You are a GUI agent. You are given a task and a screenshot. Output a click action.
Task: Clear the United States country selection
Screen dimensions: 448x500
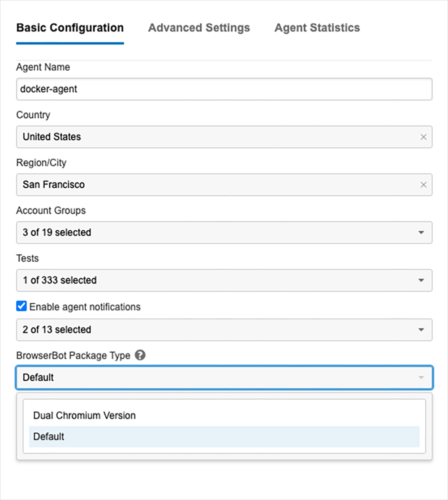[423, 137]
